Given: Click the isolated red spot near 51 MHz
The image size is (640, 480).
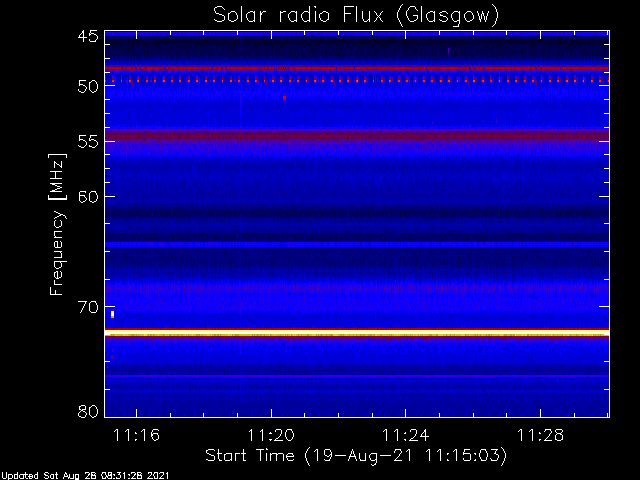Looking at the screenshot, I should pyautogui.click(x=284, y=98).
